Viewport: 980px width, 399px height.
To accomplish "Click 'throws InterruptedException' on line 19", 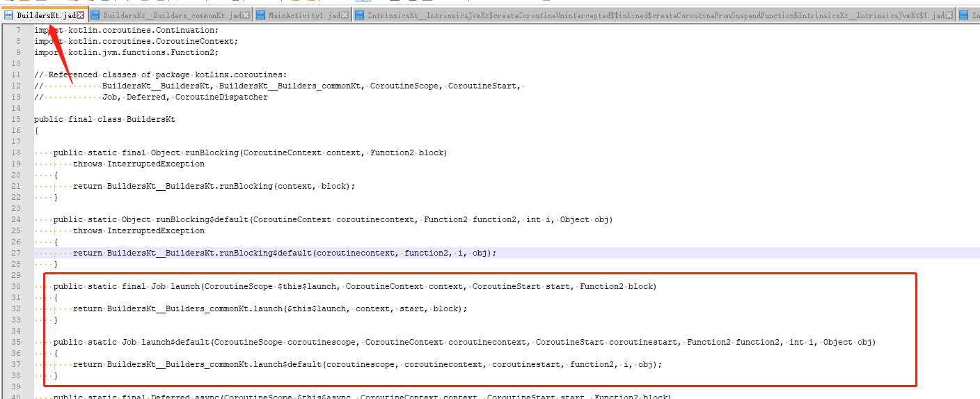I will point(139,164).
